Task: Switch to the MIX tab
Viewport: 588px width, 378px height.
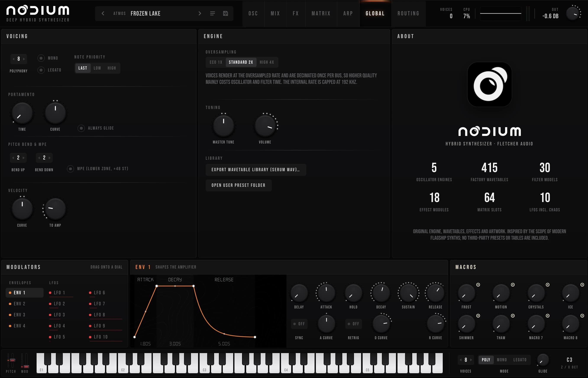Action: pyautogui.click(x=275, y=13)
